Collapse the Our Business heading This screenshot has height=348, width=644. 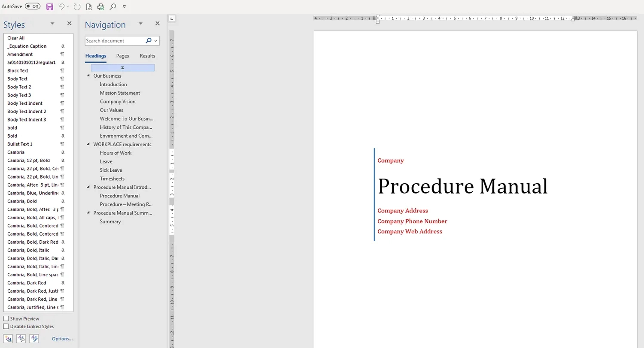pyautogui.click(x=88, y=76)
